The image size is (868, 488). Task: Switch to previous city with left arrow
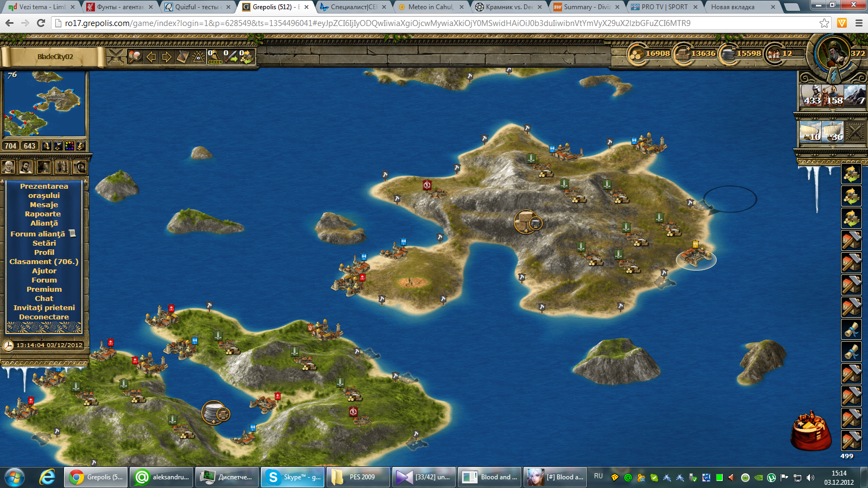pos(151,56)
